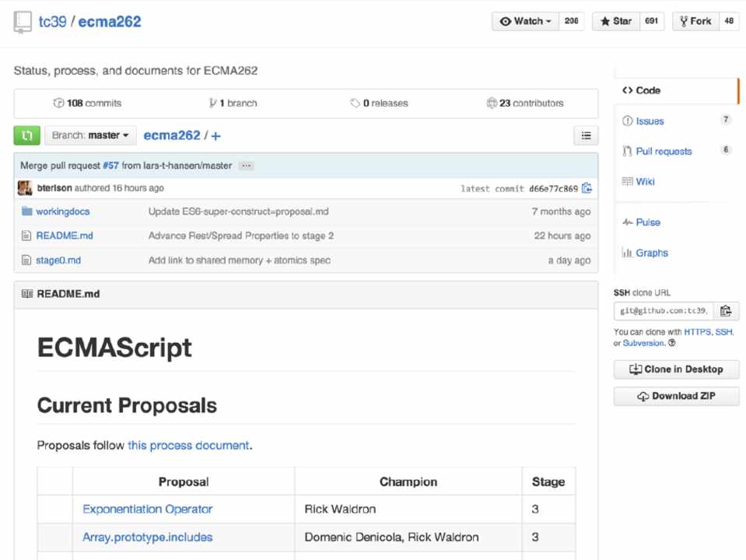Click the list view icon button
Image resolution: width=746 pixels, height=560 pixels.
coord(586,135)
